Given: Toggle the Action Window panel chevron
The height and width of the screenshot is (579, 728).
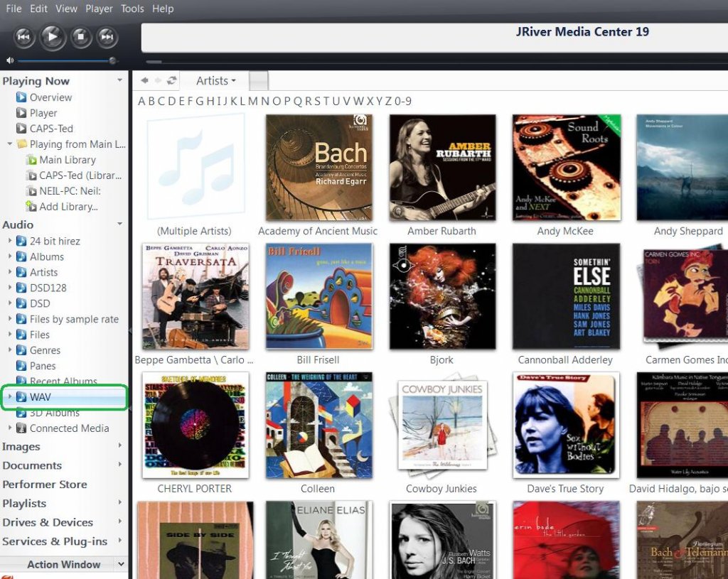Looking at the screenshot, I should 121,564.
